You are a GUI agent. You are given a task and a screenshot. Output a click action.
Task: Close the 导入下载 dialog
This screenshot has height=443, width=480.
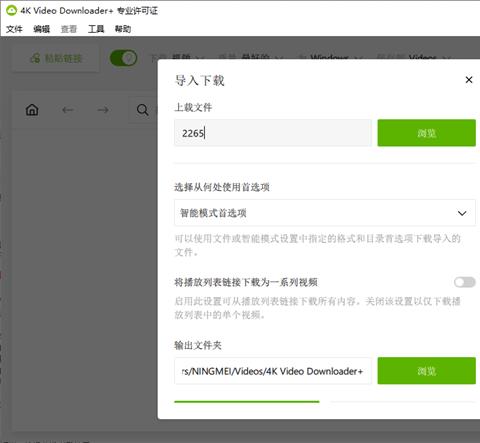(469, 80)
